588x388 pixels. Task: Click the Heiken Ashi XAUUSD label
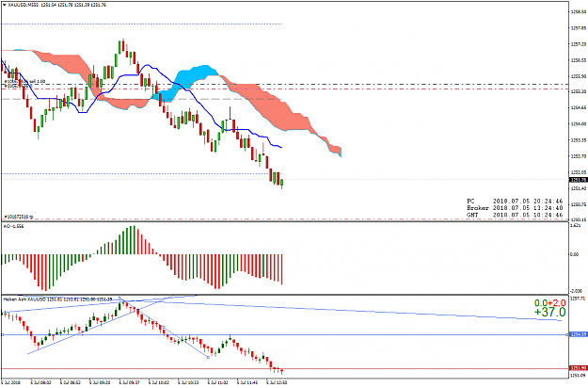pos(57,299)
